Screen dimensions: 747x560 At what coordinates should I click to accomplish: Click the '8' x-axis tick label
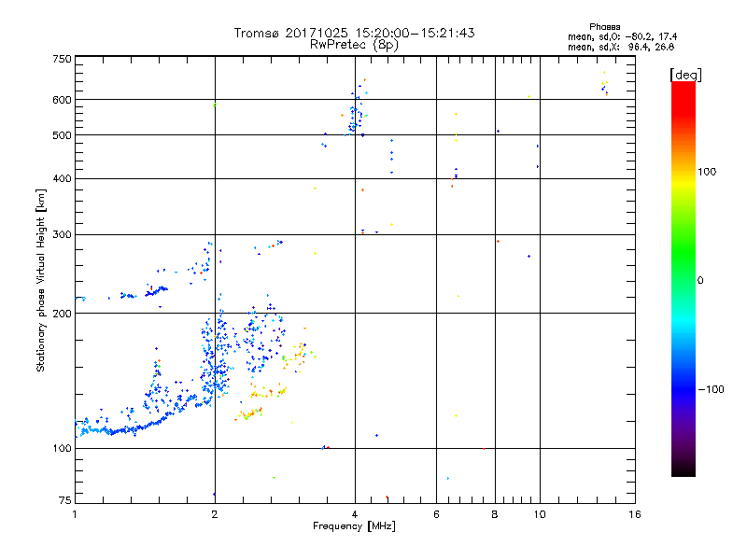point(495,514)
